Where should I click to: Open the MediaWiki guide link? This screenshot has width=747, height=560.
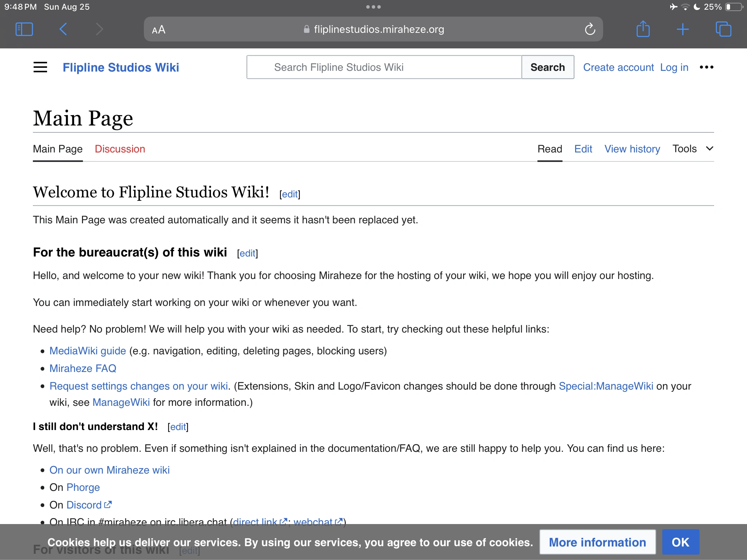click(x=87, y=351)
